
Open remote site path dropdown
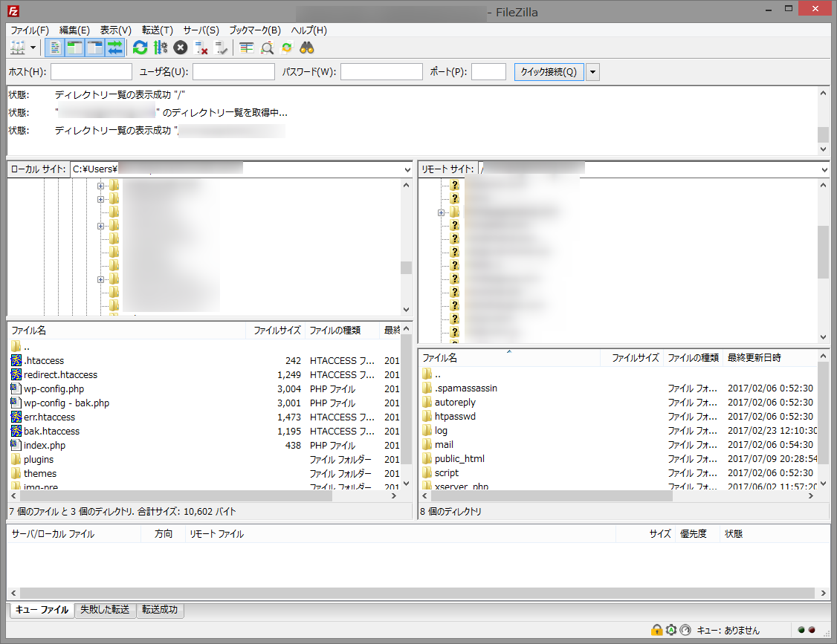(824, 169)
